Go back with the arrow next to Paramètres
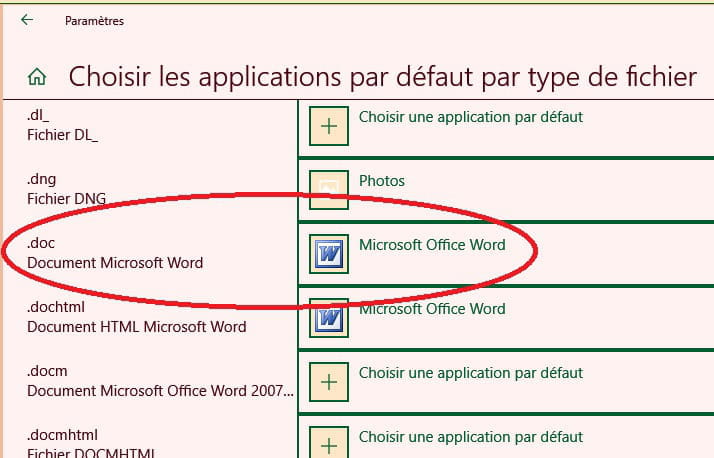 coord(27,20)
